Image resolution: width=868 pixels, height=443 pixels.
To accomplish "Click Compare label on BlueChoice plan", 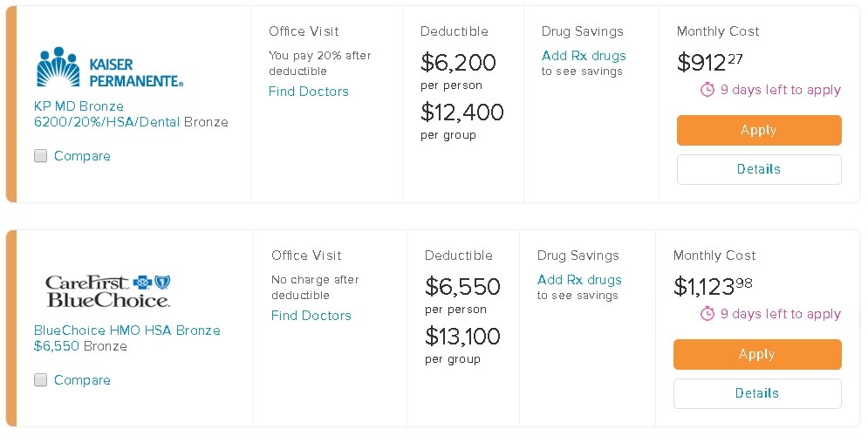I will click(x=82, y=380).
